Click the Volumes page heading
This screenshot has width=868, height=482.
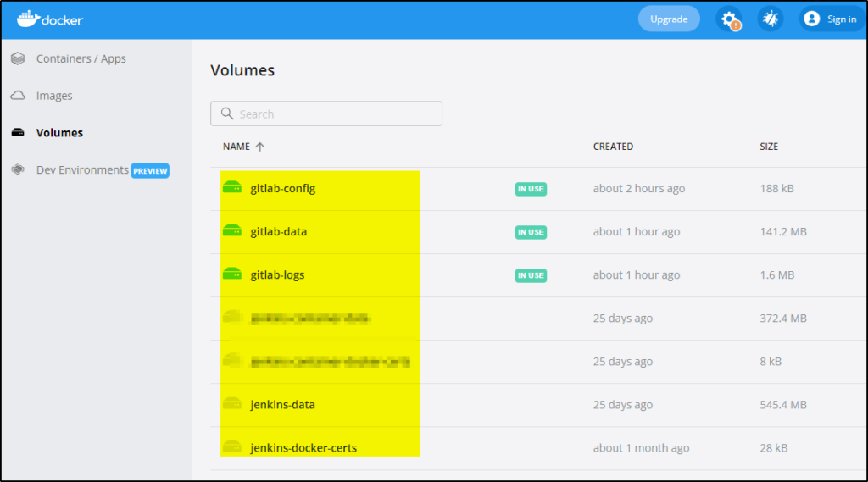242,70
